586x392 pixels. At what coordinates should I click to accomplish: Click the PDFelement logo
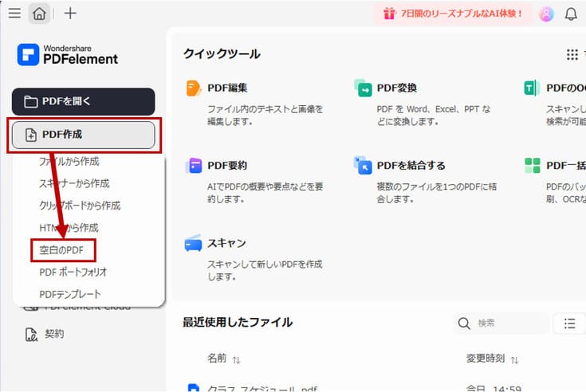pos(68,55)
